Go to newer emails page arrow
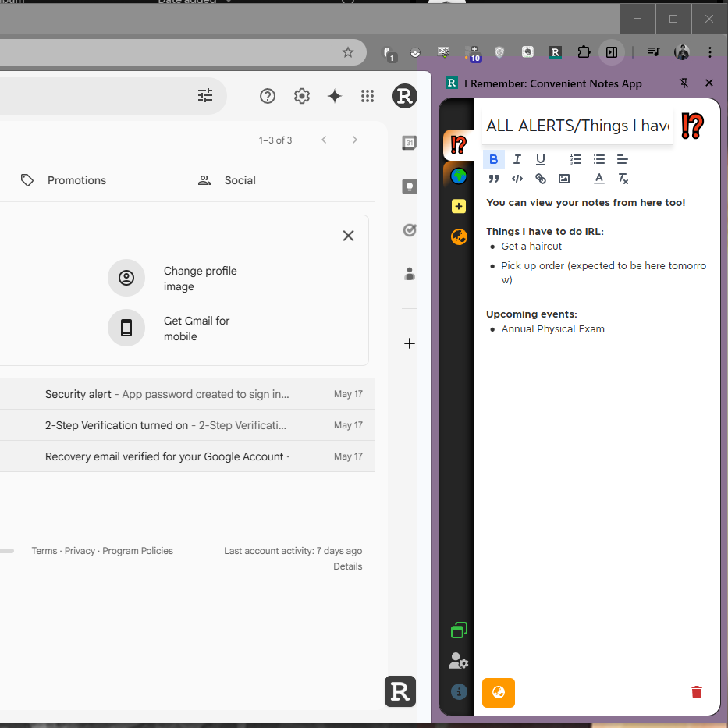This screenshot has width=728, height=728. pos(324,140)
